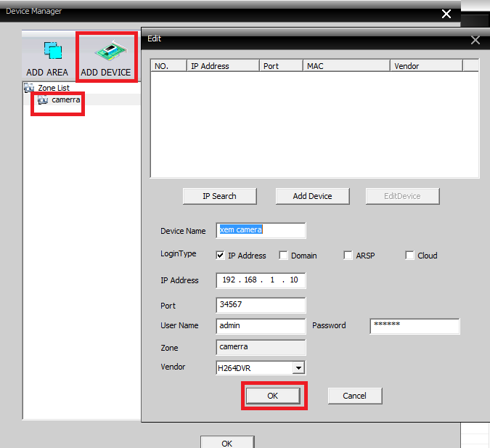
Task: Click the ADD DEVICE icon
Action: pos(106,51)
